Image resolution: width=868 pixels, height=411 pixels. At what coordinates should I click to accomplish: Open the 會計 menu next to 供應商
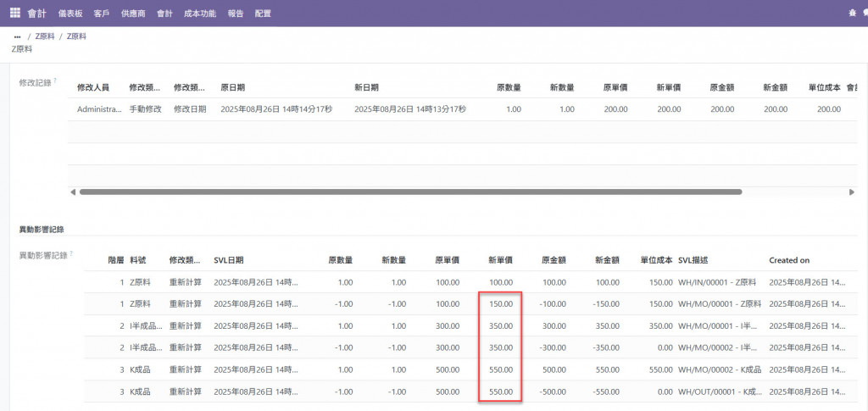[164, 14]
